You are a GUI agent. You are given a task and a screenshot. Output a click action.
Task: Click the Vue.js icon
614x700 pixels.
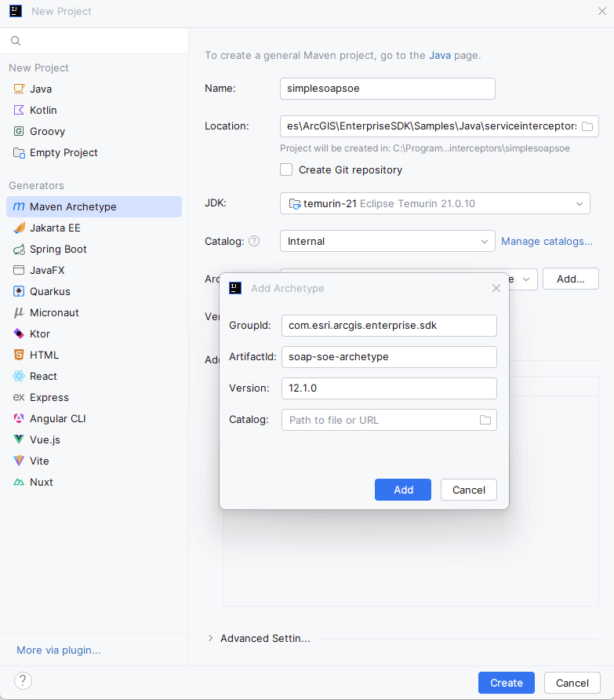point(19,439)
